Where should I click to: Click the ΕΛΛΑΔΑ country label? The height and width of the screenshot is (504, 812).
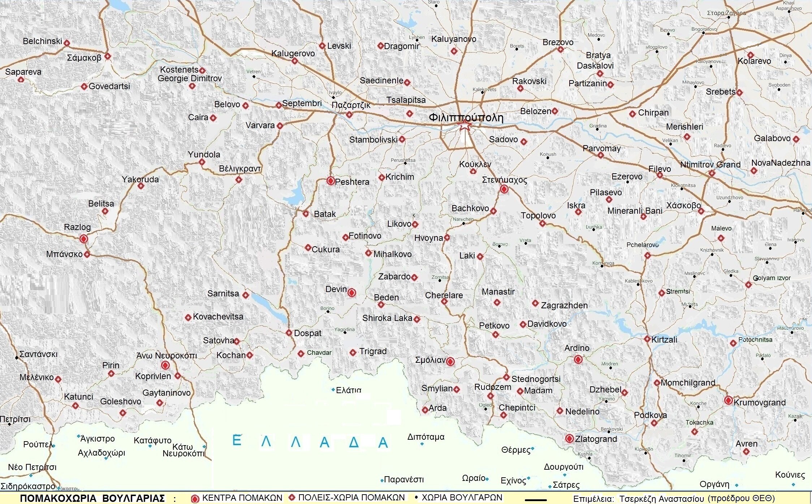(x=310, y=442)
